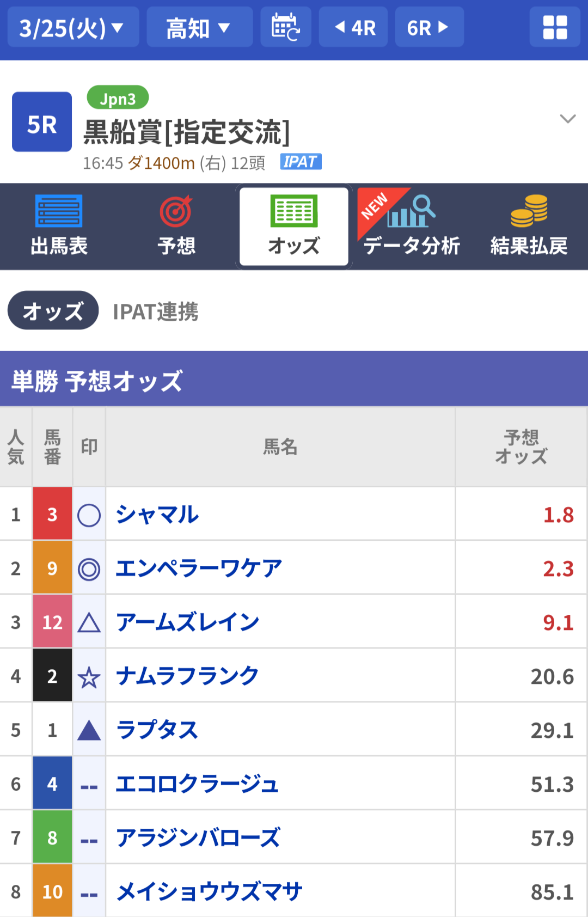The height and width of the screenshot is (917, 588).
Task: Open horse シャマル link
Action: click(157, 515)
